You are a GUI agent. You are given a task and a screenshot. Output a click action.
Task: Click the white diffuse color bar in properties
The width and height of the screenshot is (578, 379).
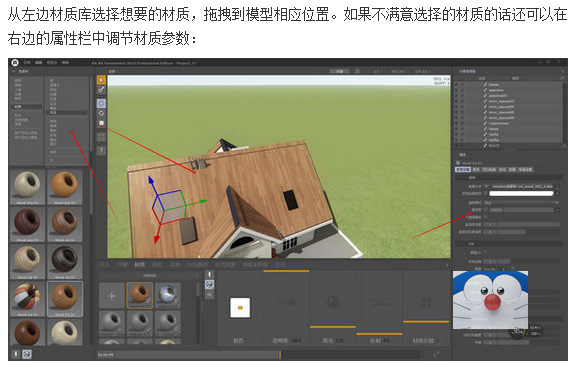tap(521, 194)
